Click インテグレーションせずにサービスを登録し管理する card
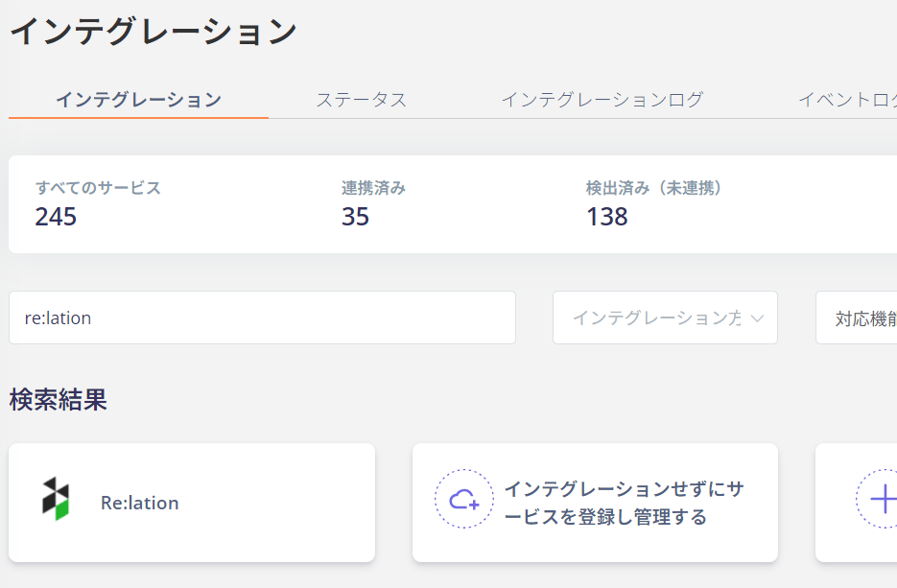Screen dimensions: 897x588 [595, 503]
